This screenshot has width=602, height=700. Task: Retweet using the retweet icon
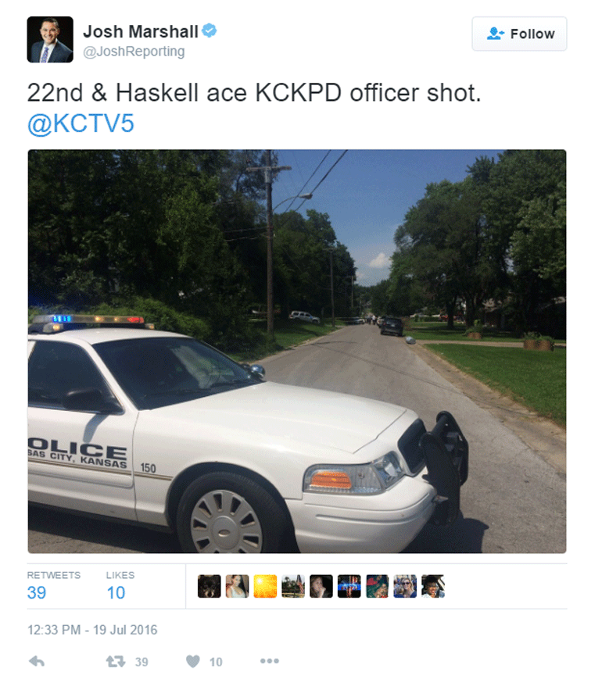(115, 661)
